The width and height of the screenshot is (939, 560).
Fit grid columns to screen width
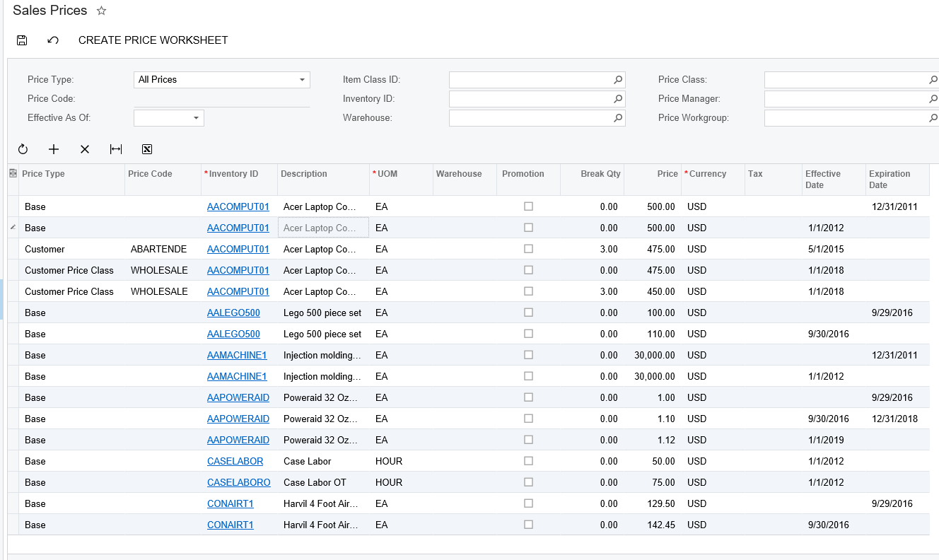click(x=116, y=149)
